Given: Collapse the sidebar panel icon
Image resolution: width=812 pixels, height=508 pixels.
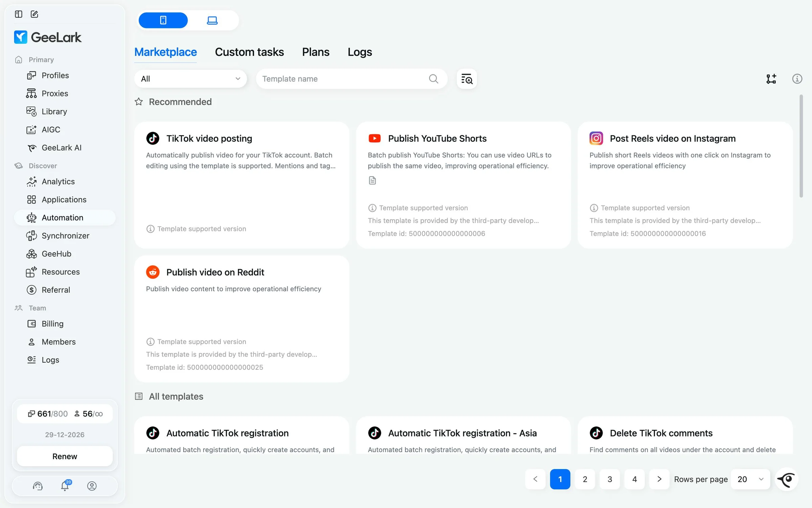Looking at the screenshot, I should [19, 14].
